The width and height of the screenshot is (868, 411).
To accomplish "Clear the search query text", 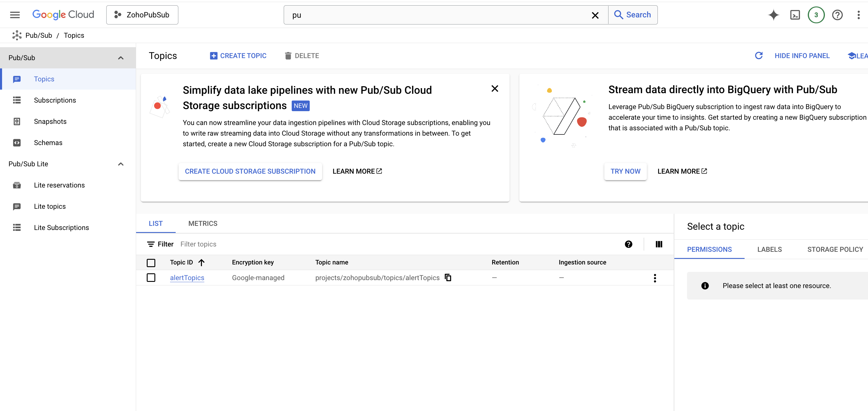I will click(595, 15).
